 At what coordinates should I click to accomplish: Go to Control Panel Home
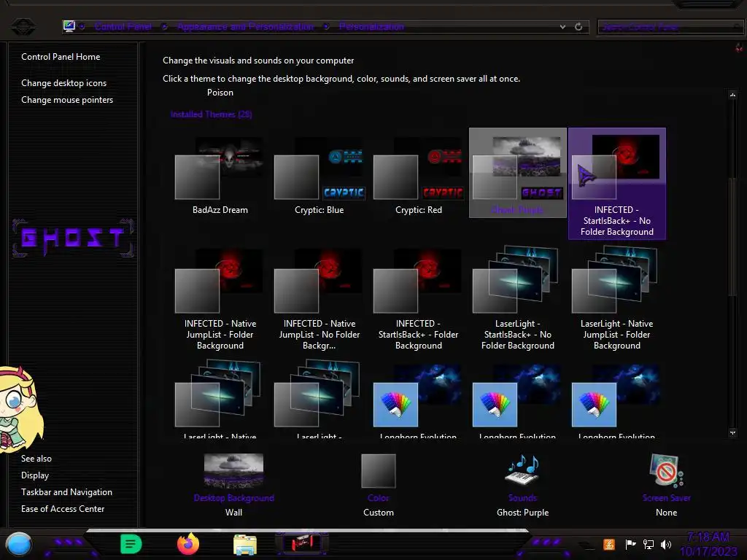pyautogui.click(x=61, y=57)
